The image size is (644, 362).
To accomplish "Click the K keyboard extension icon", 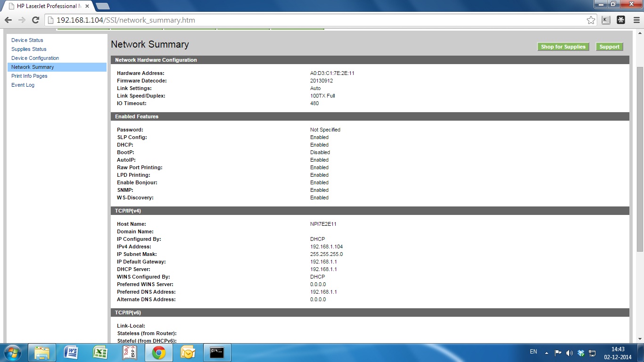I will click(x=606, y=20).
